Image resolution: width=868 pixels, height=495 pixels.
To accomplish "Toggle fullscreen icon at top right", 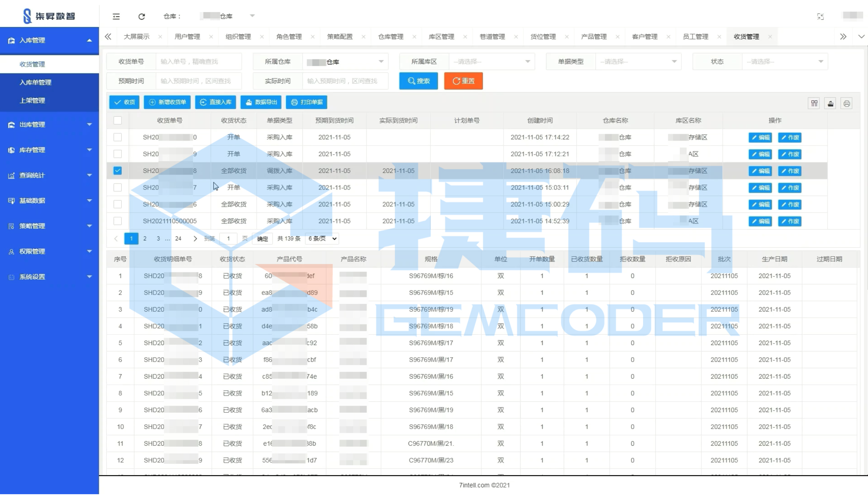I will pyautogui.click(x=820, y=17).
